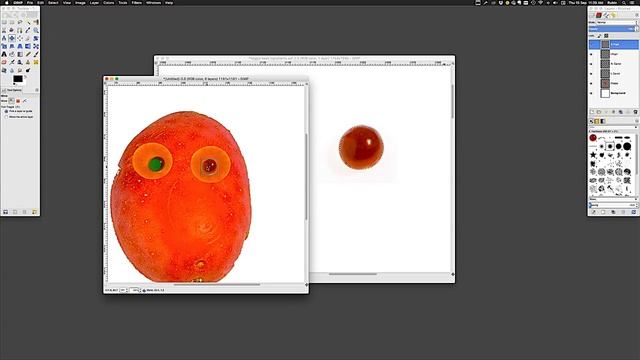Select the Smudge tool
640x360 pixels.
[20, 70]
